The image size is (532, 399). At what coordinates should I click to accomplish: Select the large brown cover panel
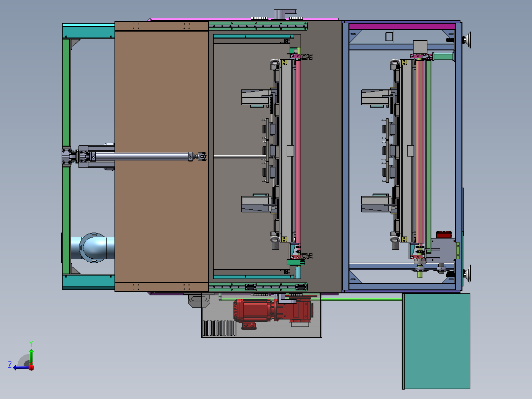161,157
